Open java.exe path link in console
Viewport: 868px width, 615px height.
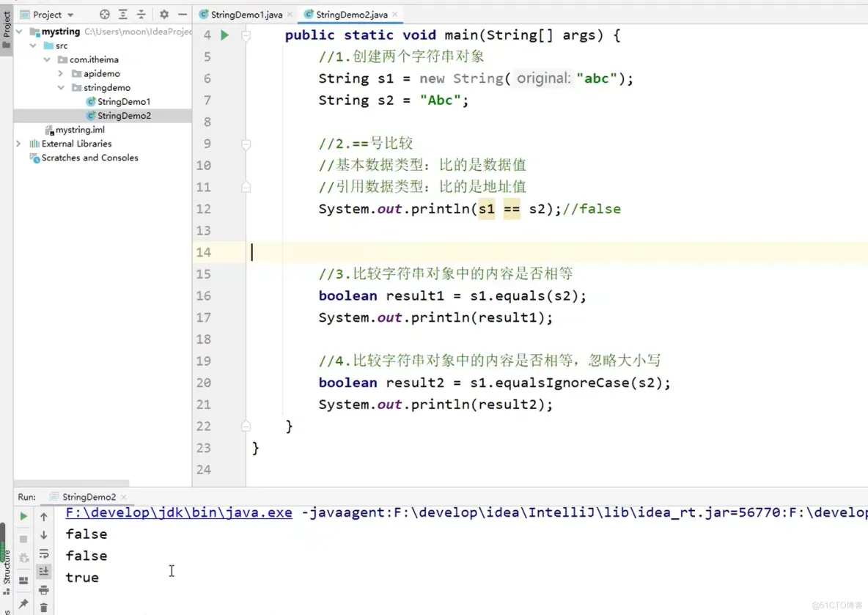point(179,512)
